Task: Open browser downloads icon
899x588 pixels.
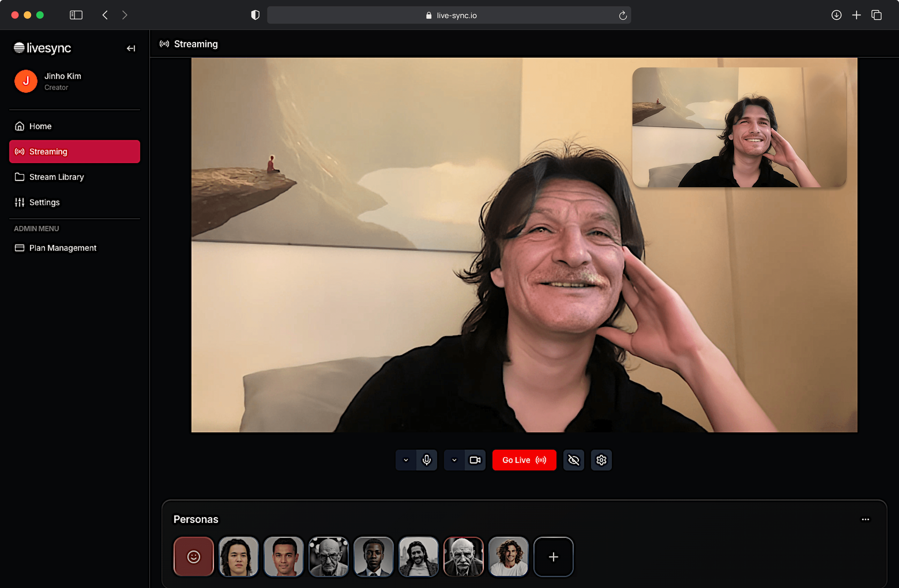Action: [x=836, y=15]
